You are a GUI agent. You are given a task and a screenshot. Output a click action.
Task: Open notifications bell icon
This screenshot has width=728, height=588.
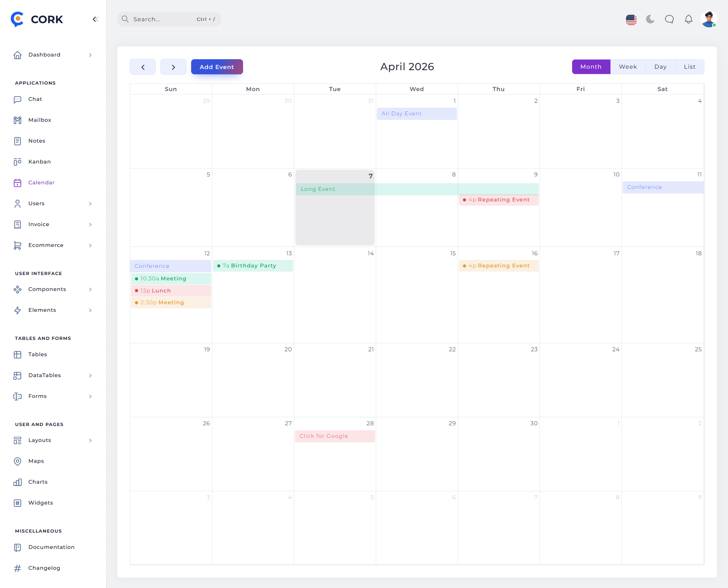point(689,19)
